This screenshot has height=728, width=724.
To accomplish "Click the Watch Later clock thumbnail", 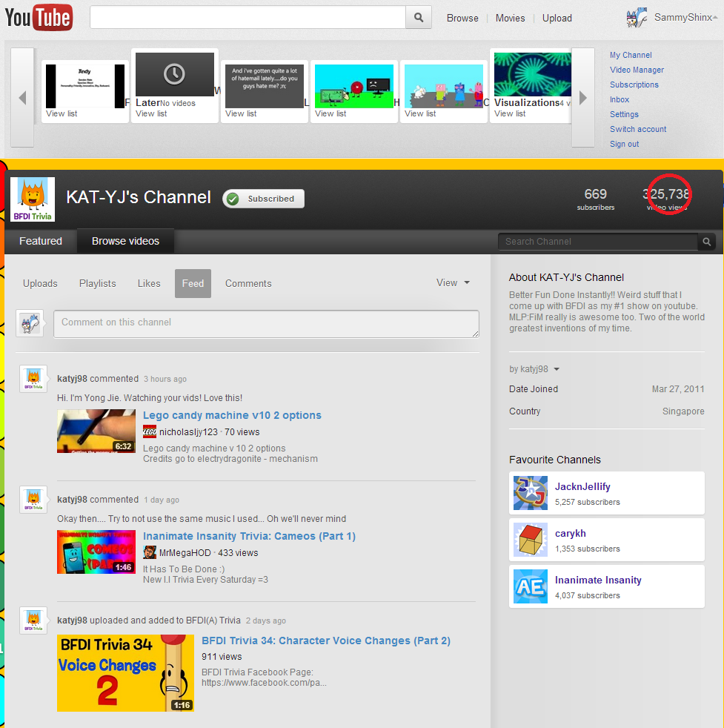I will 174,74.
